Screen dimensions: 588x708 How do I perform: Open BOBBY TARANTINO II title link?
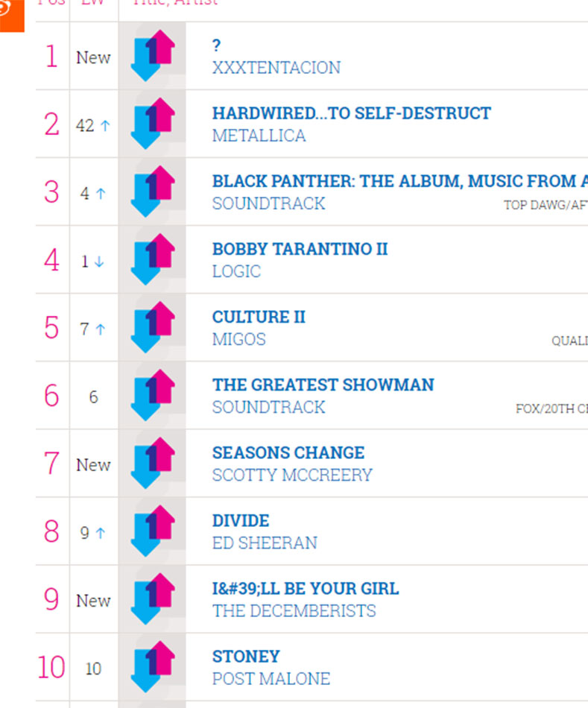pyautogui.click(x=300, y=249)
